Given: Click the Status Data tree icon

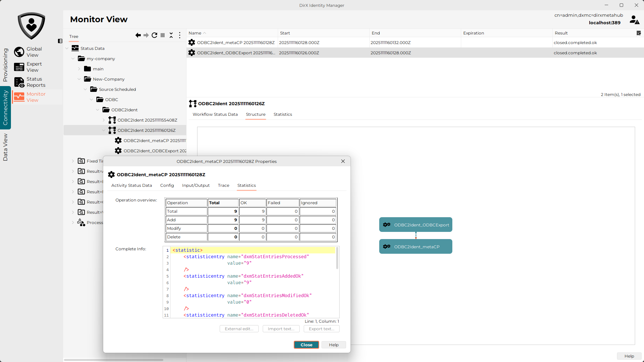Looking at the screenshot, I should 75,48.
